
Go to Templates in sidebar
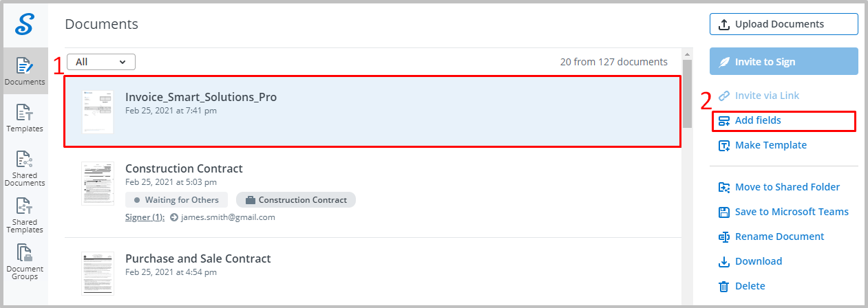25,118
